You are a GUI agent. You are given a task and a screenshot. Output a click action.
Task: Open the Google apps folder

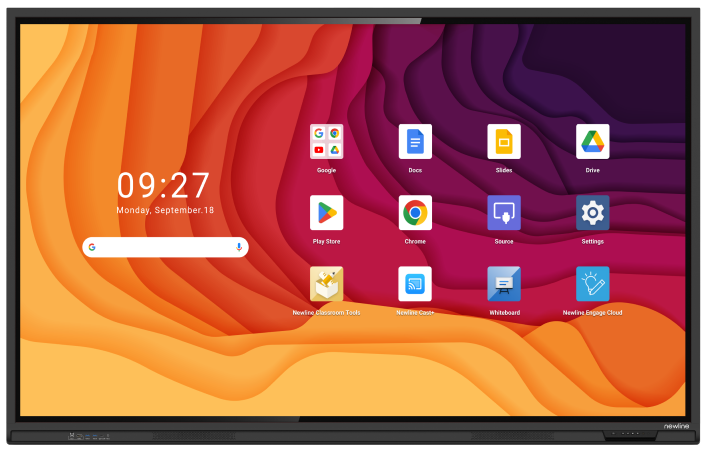[x=326, y=142]
